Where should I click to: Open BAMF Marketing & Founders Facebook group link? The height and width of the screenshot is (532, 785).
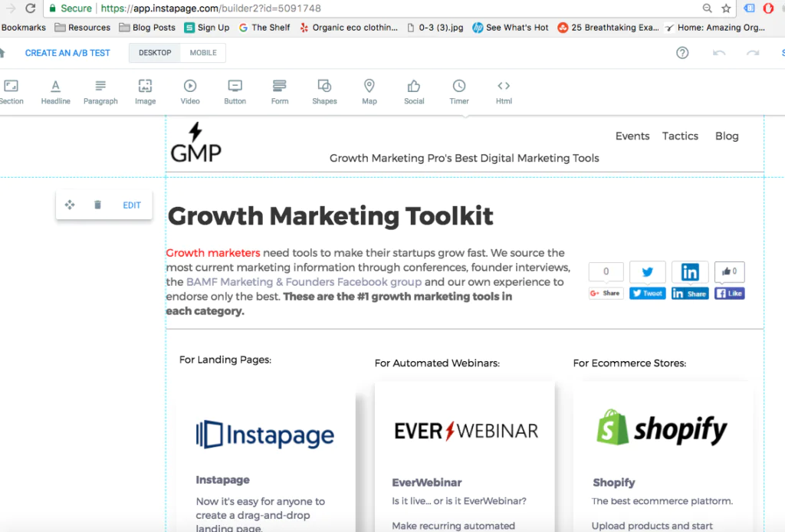304,282
